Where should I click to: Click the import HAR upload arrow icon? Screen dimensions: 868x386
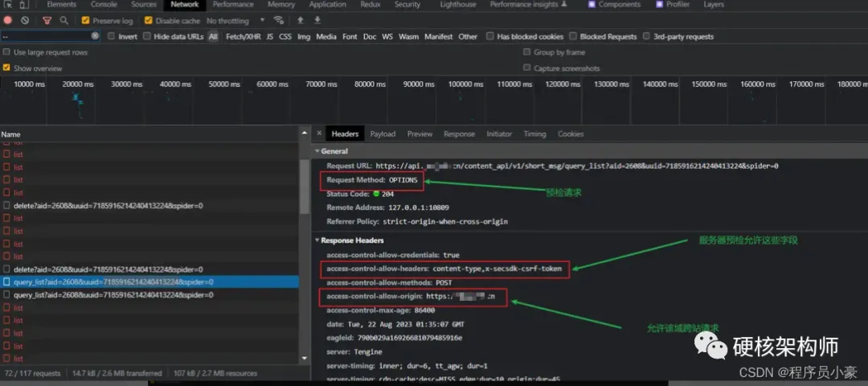300,20
